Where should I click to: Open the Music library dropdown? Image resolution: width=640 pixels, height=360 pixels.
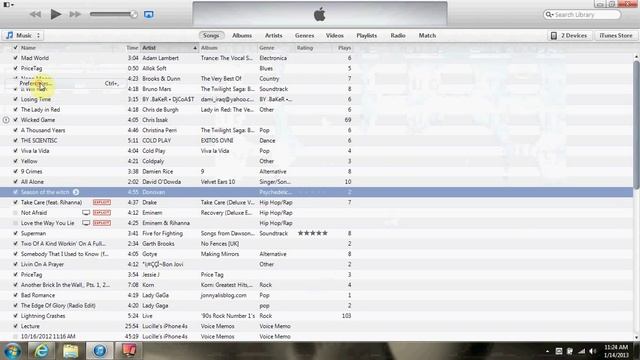pos(24,36)
